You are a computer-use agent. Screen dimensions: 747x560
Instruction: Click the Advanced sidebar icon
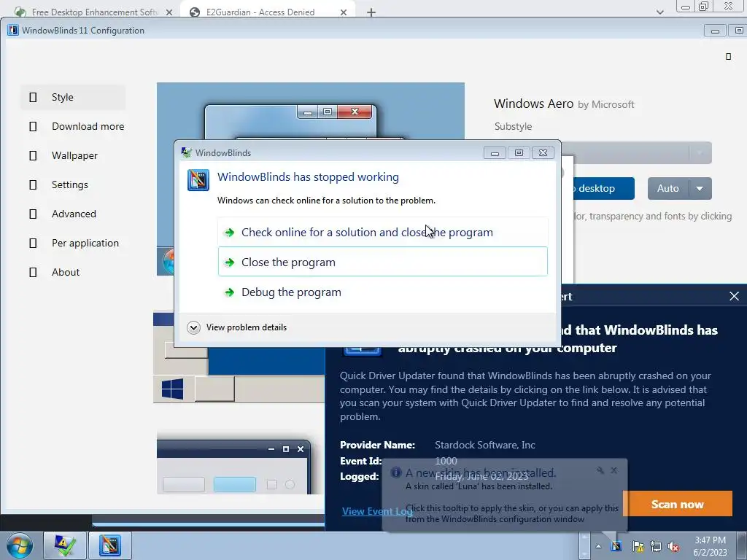(x=33, y=214)
